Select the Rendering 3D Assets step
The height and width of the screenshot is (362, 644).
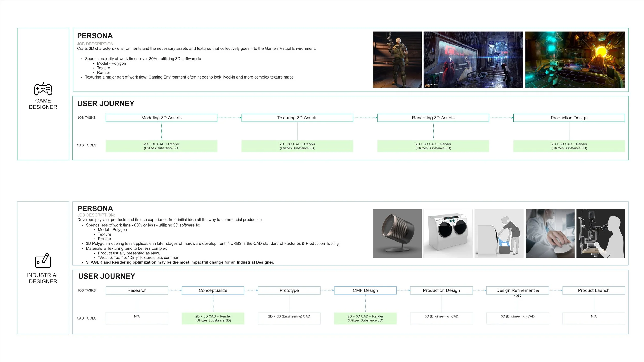tap(433, 118)
